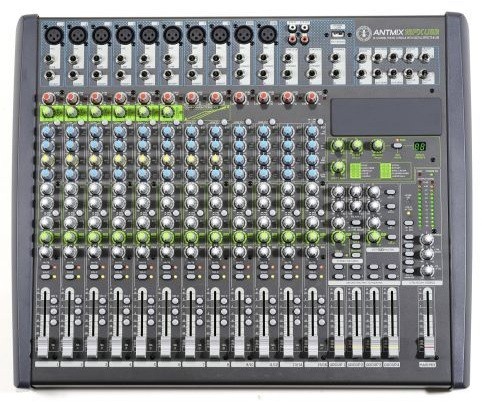
Task: Click the third green FX knob beside oval button
Action: tap(377, 145)
